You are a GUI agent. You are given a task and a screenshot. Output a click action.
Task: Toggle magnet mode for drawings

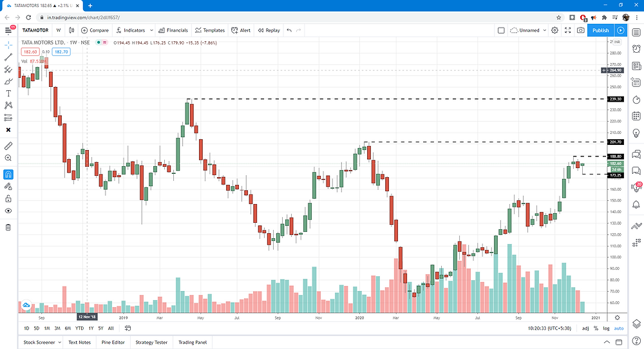[x=8, y=174]
